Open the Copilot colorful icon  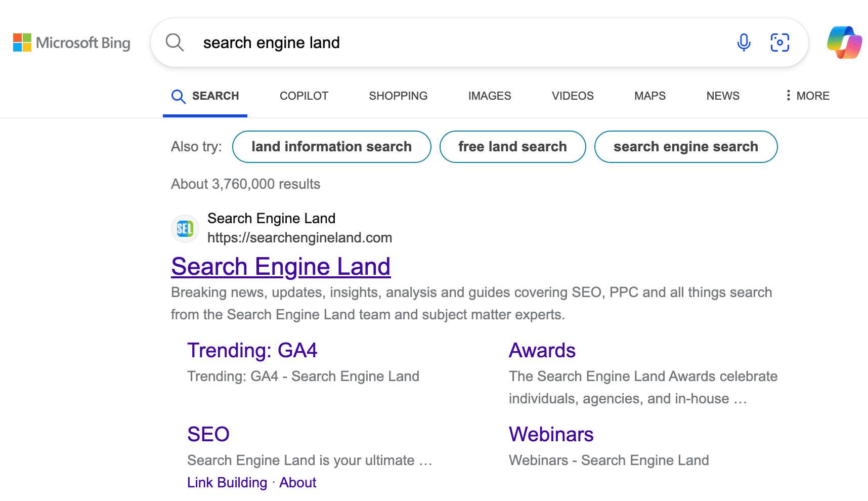click(844, 43)
